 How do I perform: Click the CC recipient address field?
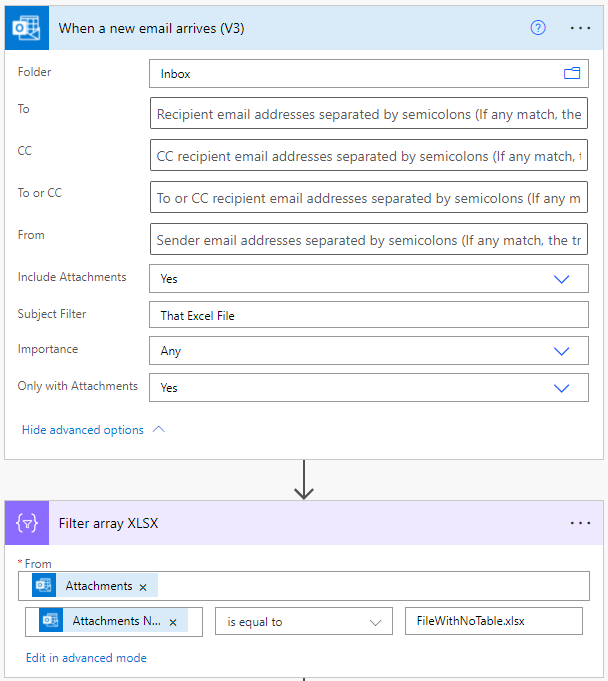tap(368, 156)
